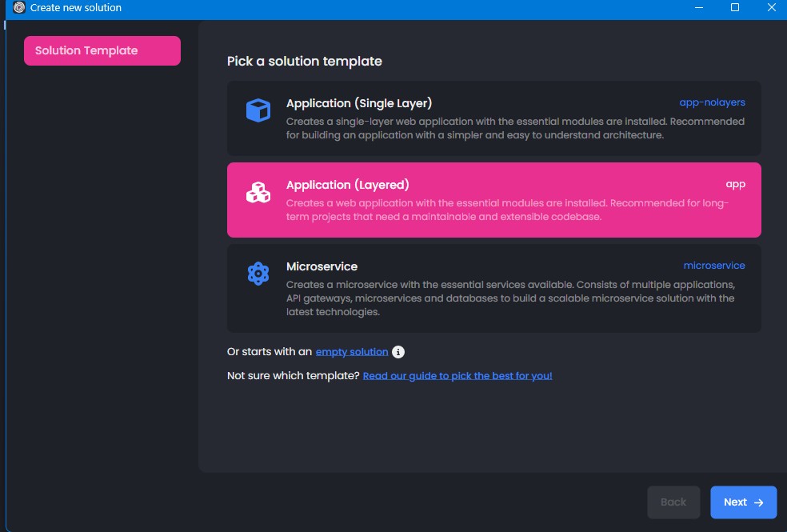The image size is (787, 532).
Task: Click the app logo in title bar
Action: pyautogui.click(x=19, y=8)
